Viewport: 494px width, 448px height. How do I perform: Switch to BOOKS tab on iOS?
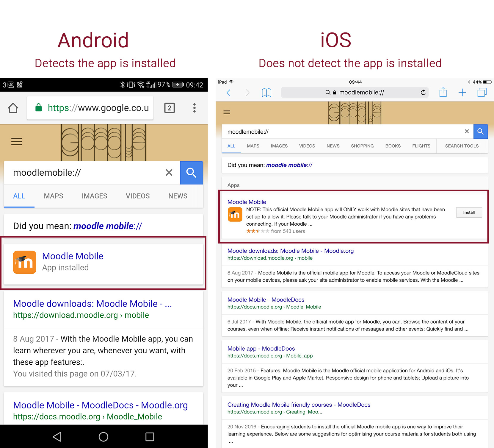coord(393,146)
